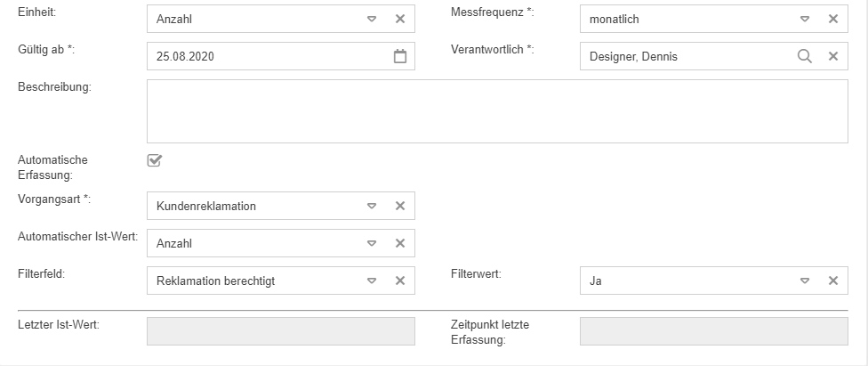Viewport: 868px width, 366px height.
Task: Open the Gültig ab calendar picker
Action: tap(400, 56)
